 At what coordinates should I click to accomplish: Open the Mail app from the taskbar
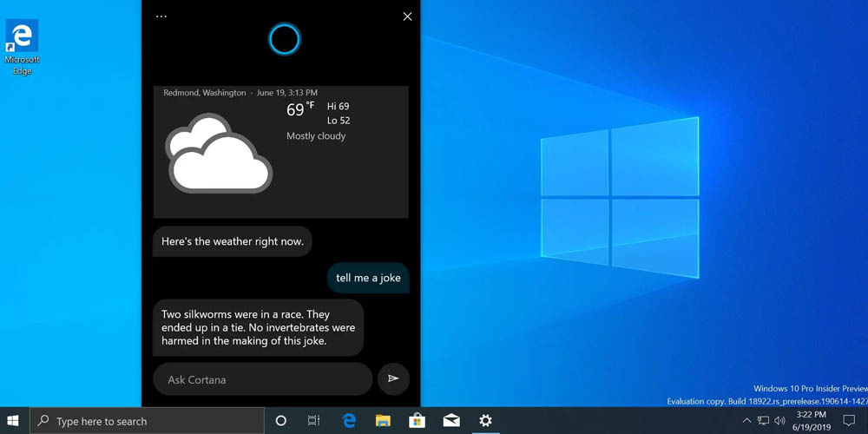[451, 421]
